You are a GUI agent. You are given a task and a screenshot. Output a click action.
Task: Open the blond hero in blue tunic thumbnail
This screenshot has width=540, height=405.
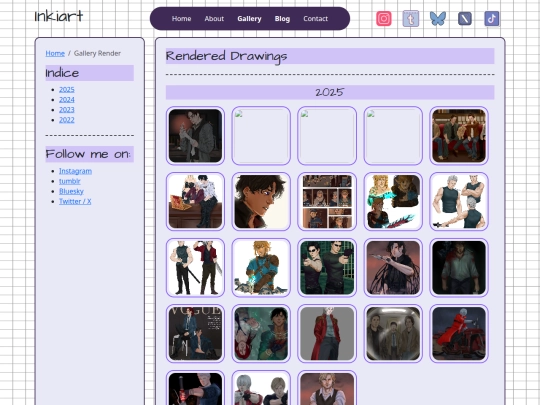[261, 268]
